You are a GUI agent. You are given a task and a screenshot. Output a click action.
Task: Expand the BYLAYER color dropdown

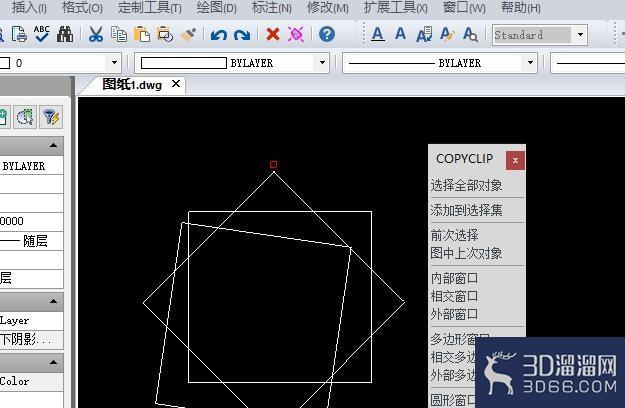coord(322,63)
